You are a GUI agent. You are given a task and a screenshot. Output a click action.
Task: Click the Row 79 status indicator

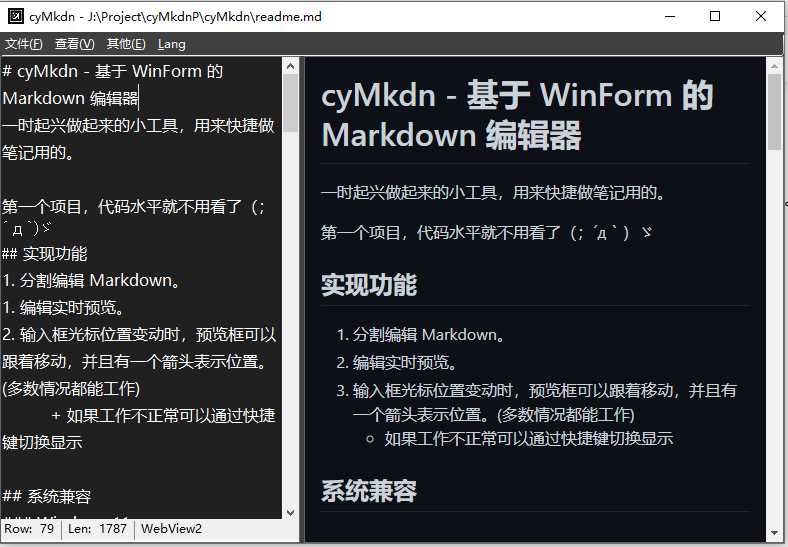click(30, 528)
